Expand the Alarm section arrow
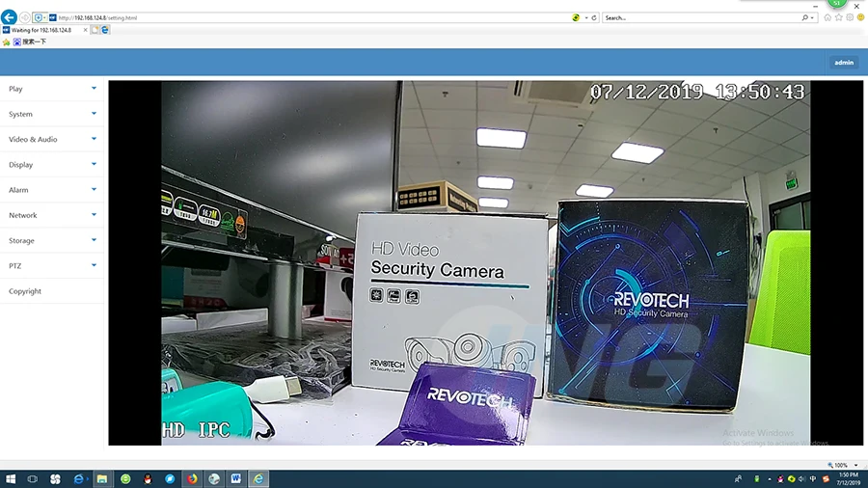 click(94, 189)
